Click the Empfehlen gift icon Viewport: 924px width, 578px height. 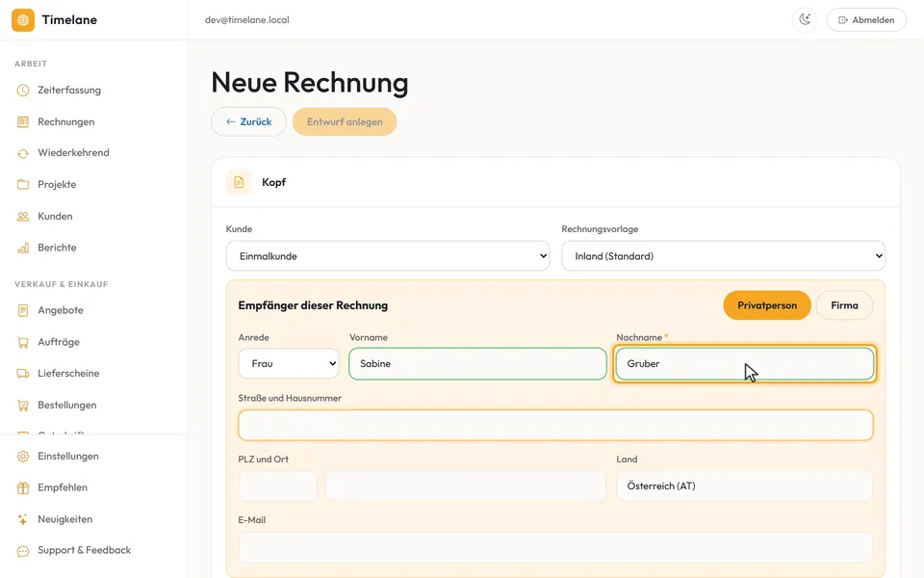23,487
